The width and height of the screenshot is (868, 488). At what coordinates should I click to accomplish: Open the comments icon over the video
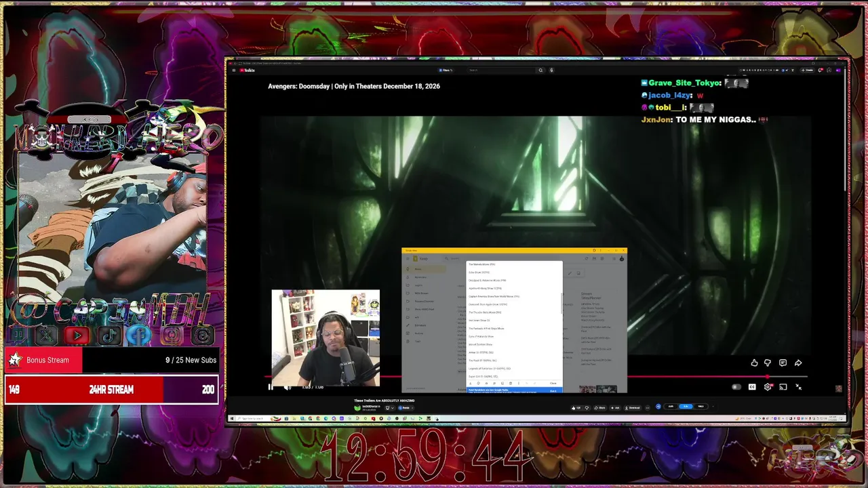[x=783, y=363]
